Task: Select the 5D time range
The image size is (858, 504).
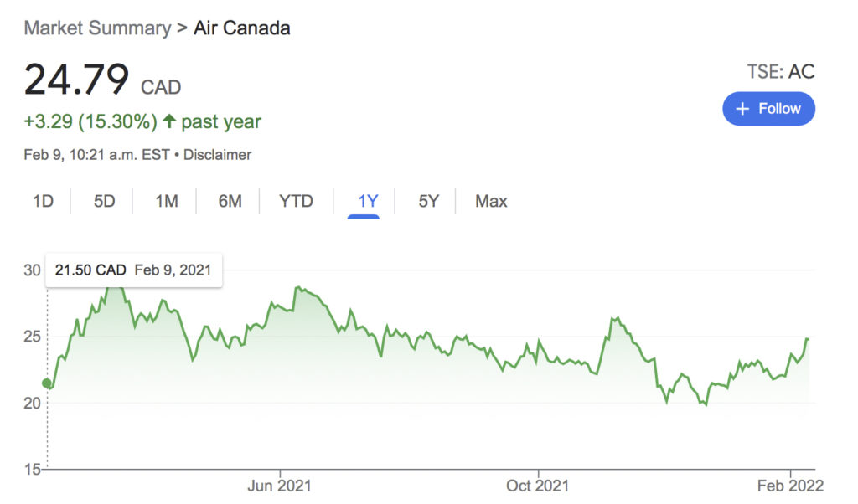Action: point(103,201)
